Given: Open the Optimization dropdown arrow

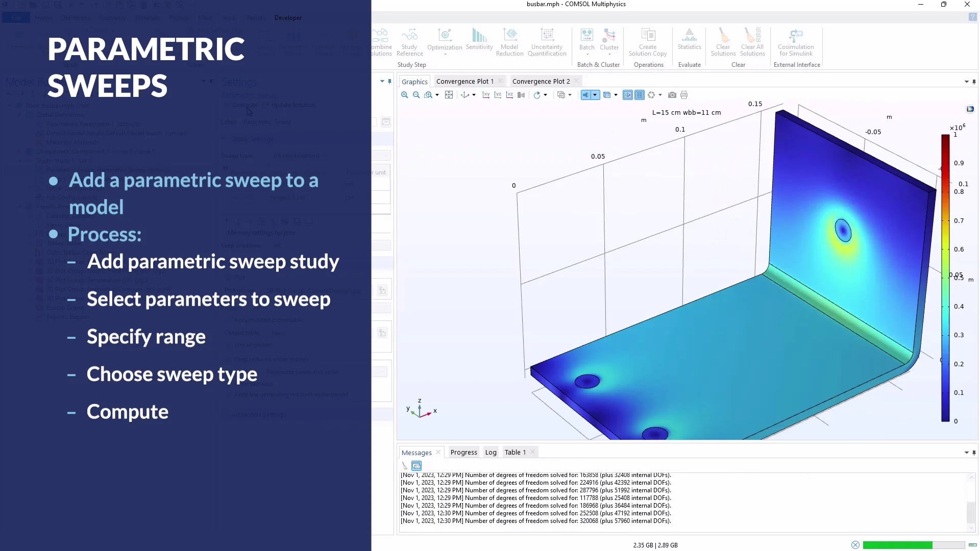Looking at the screenshot, I should click(445, 54).
